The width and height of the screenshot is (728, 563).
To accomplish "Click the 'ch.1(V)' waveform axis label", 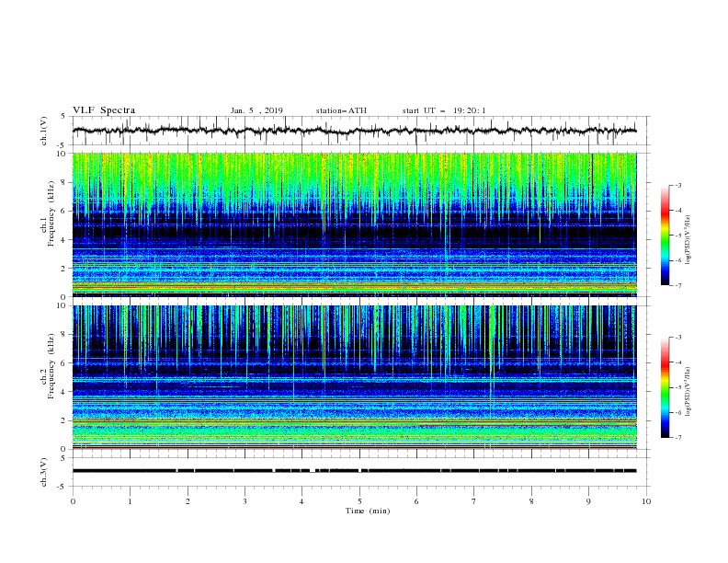I will (44, 131).
